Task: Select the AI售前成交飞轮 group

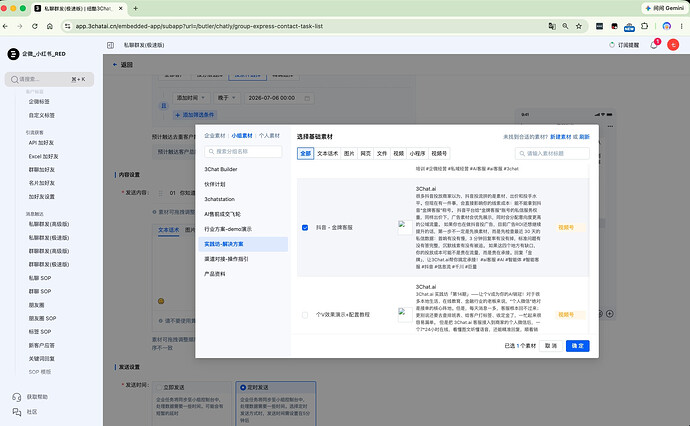Action: pyautogui.click(x=243, y=214)
